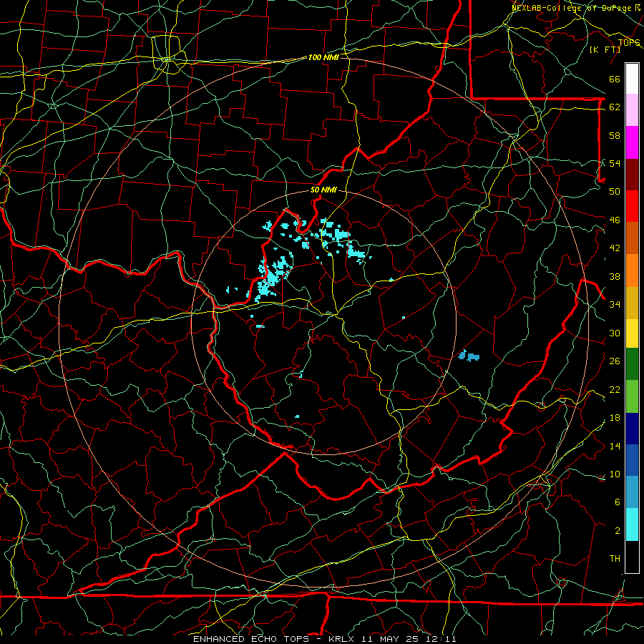The height and width of the screenshot is (644, 644).
Task: Click the '12:11' time stamp
Action: [442, 639]
